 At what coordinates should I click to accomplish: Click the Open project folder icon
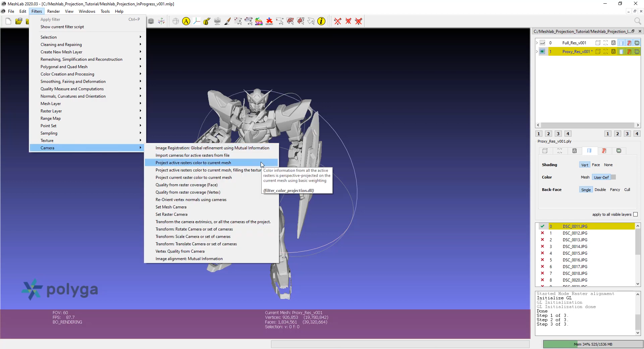(x=19, y=21)
